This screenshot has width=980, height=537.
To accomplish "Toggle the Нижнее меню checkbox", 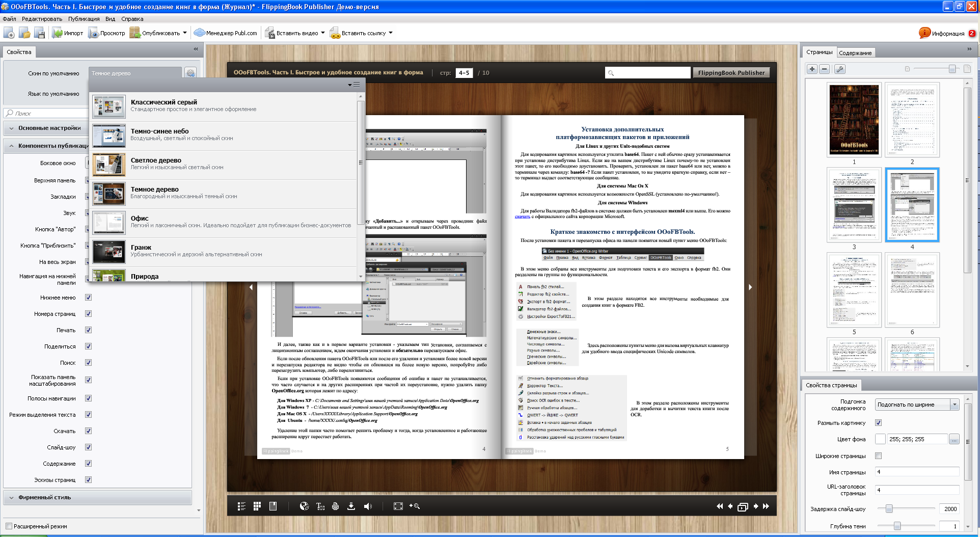I will click(88, 298).
